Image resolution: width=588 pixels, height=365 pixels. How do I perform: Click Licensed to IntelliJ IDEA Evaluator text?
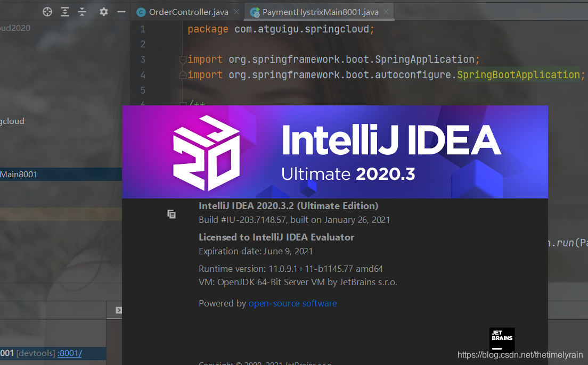(x=276, y=237)
